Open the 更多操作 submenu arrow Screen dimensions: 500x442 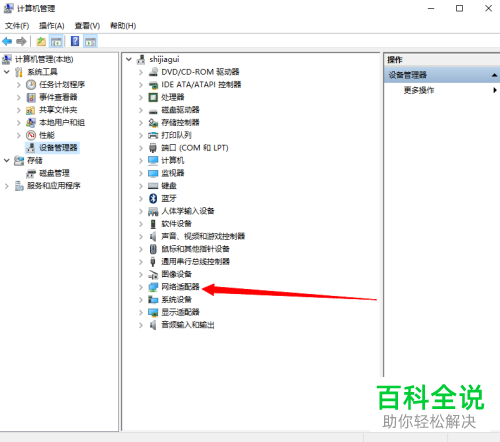point(495,90)
